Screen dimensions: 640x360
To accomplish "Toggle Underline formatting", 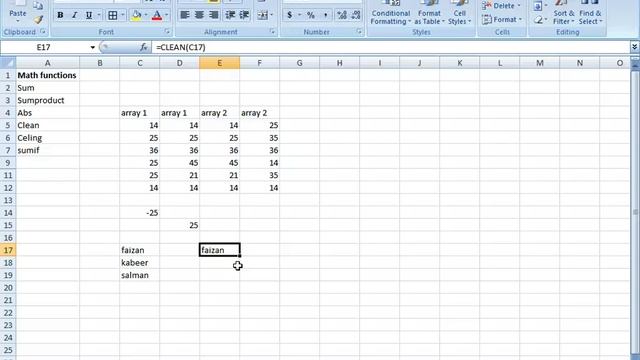I will pos(89,16).
